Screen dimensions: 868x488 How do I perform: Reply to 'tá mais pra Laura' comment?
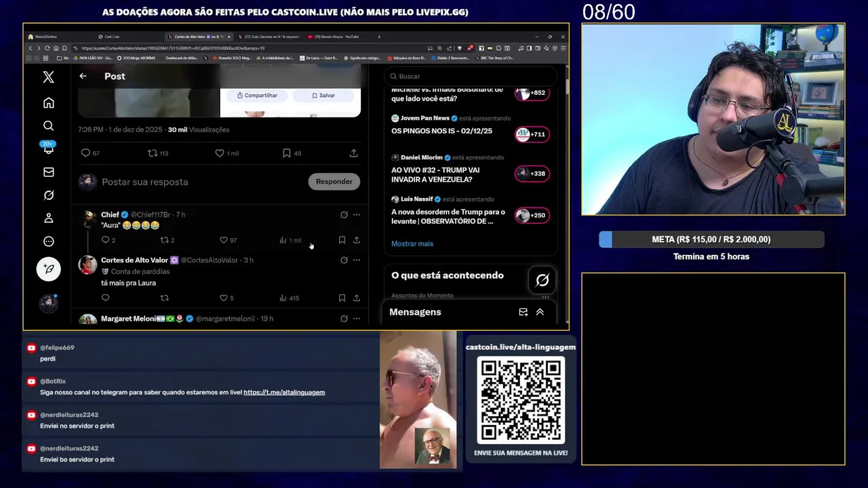[x=105, y=298]
